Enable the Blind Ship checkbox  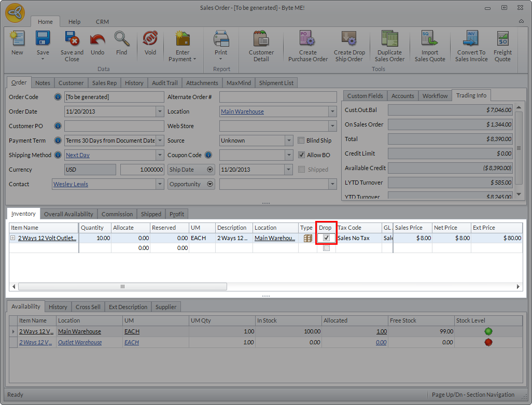pos(302,141)
